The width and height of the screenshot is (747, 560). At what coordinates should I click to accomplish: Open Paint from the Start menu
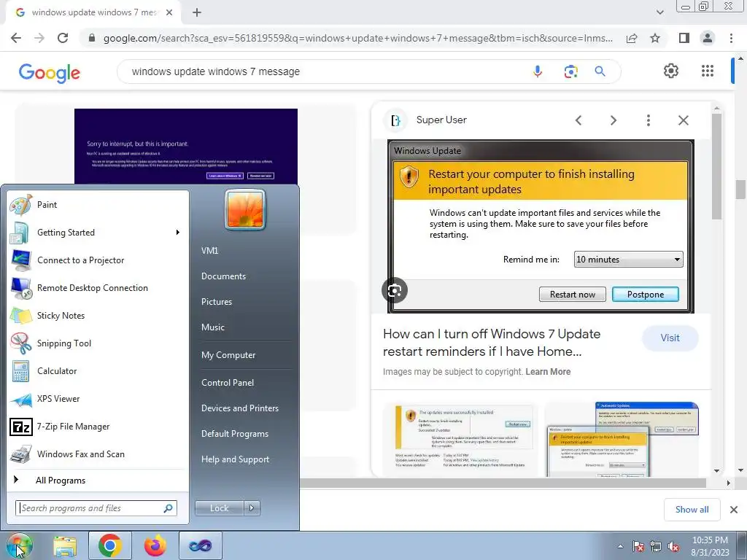[x=97, y=205]
